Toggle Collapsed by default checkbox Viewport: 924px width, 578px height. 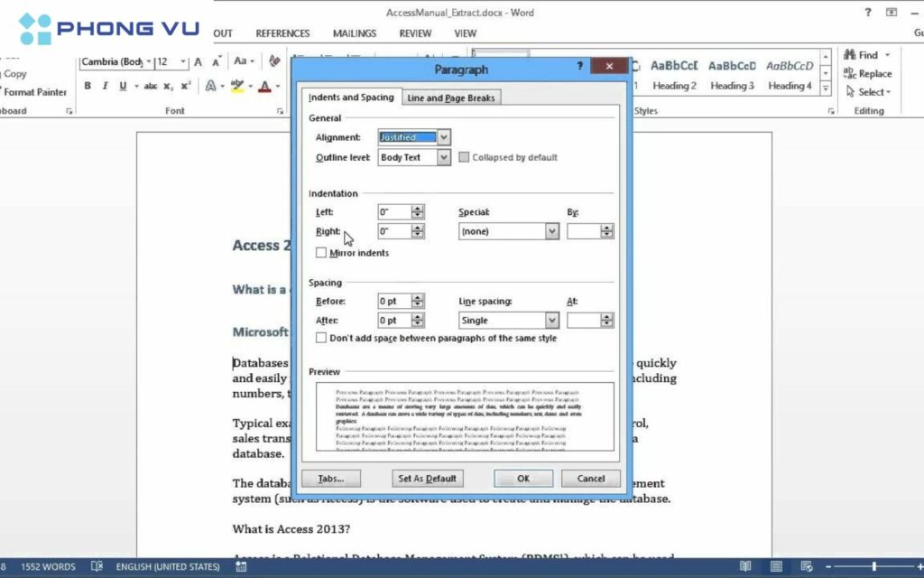tap(464, 157)
